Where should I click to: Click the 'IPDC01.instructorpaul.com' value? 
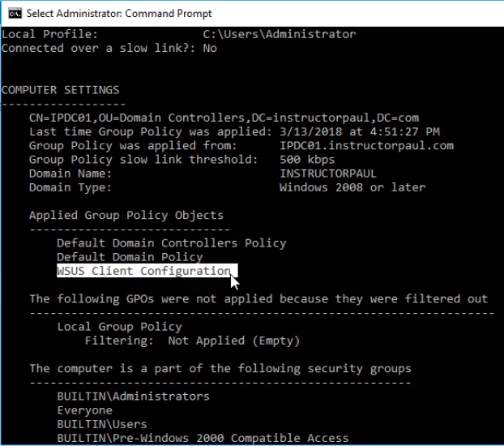click(x=366, y=146)
